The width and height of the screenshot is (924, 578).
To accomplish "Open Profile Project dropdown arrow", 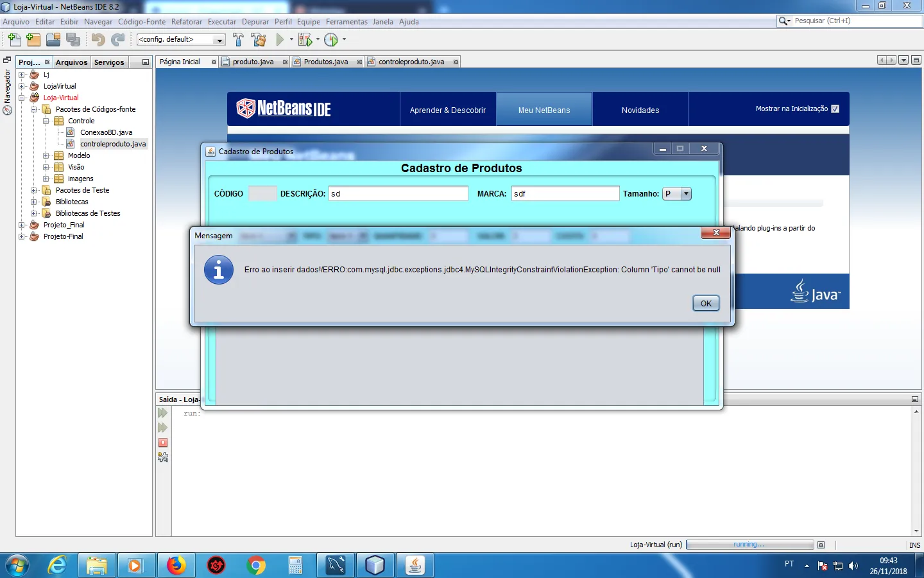I will click(x=344, y=40).
